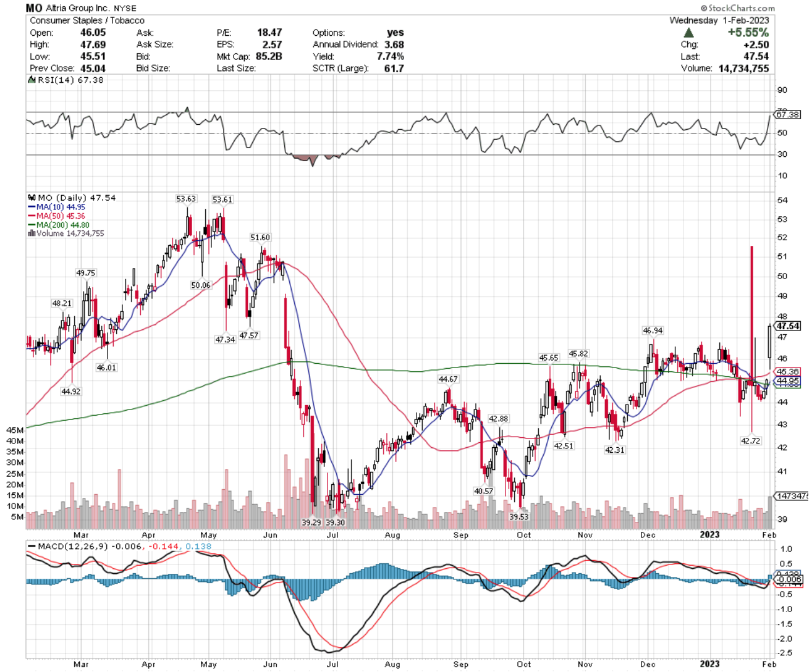This screenshot has height=672, width=812.
Task: Click the MO ticker symbol title
Action: pyautogui.click(x=34, y=8)
